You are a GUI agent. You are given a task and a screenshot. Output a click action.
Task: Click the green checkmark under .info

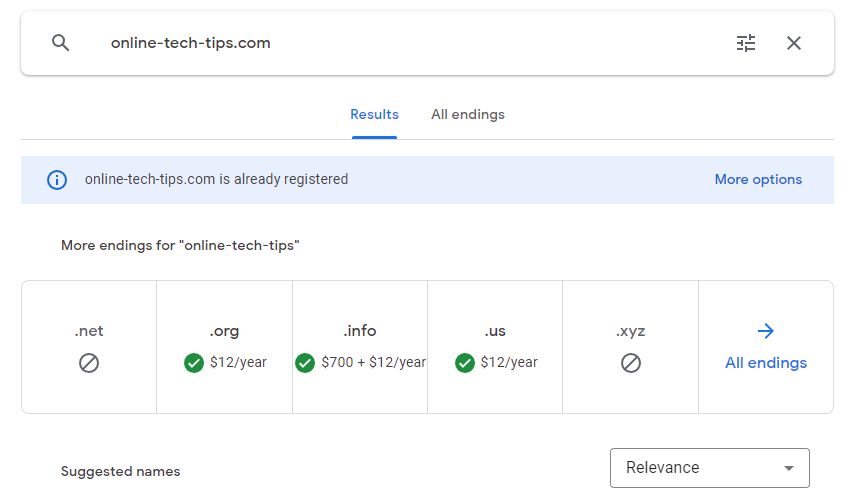[x=305, y=363]
